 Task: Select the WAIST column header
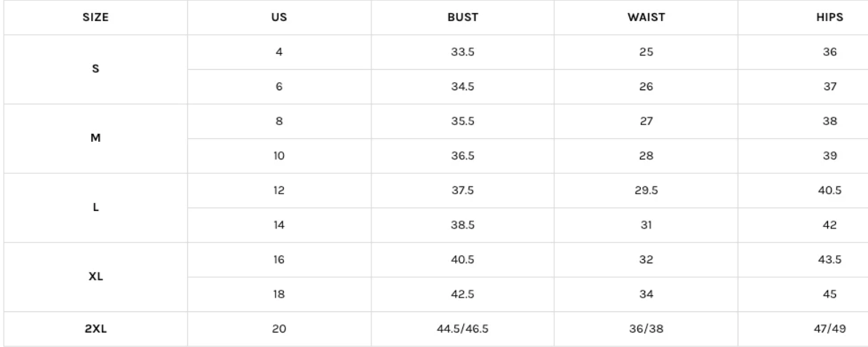pyautogui.click(x=645, y=17)
